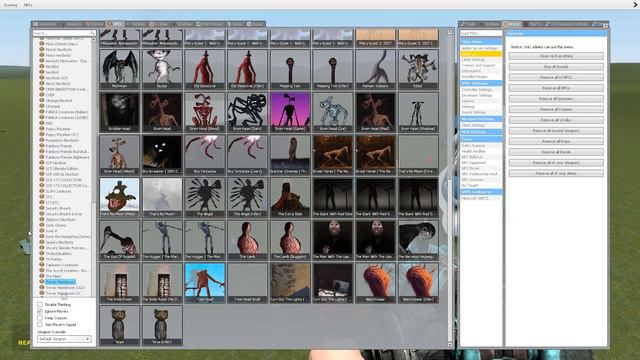This screenshot has width=640, height=360.
Task: Click Clean Up Everything button
Action: [556, 56]
